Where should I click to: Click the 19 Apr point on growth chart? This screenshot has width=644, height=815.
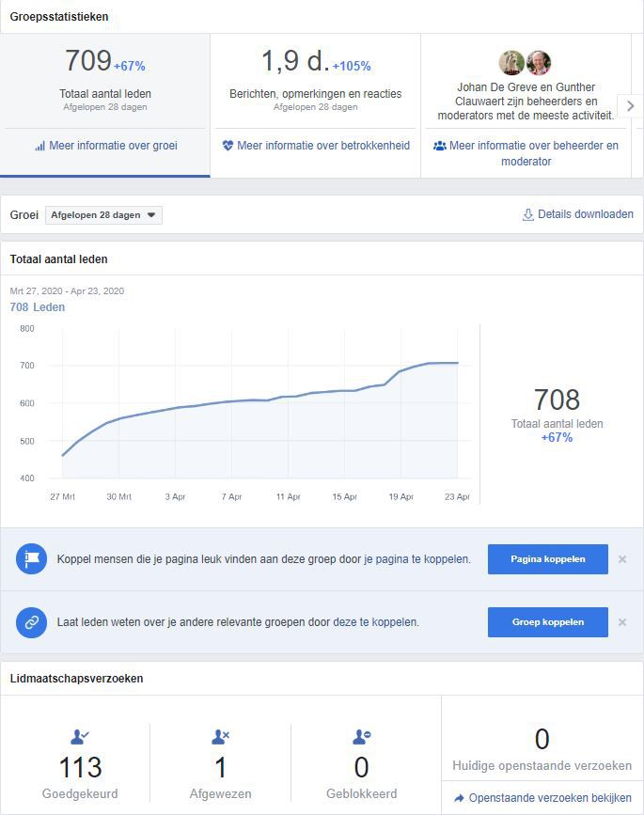(401, 370)
